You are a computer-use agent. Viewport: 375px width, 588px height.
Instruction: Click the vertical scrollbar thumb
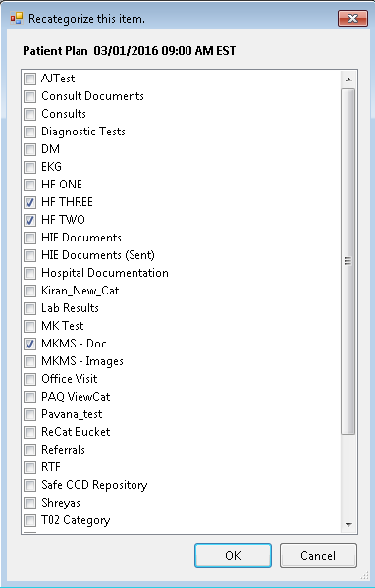(x=348, y=261)
